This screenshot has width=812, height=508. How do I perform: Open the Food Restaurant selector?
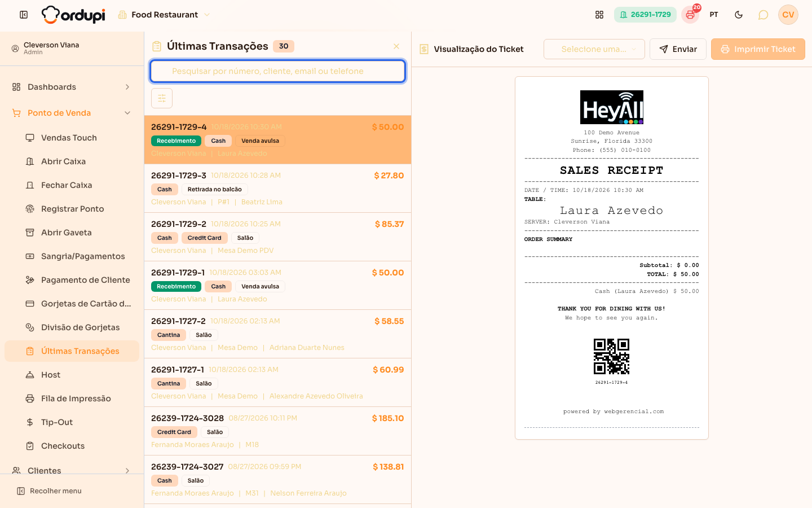point(164,15)
